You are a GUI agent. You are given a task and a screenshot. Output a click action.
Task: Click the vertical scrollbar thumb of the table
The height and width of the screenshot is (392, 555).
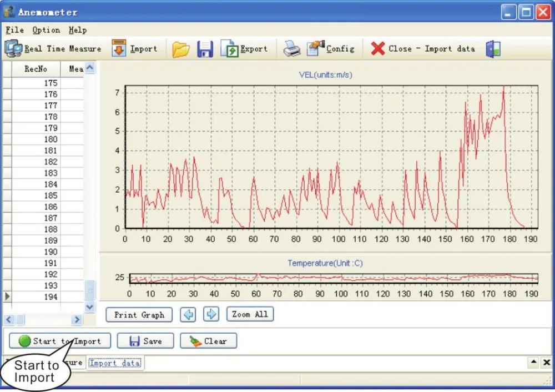coord(90,290)
